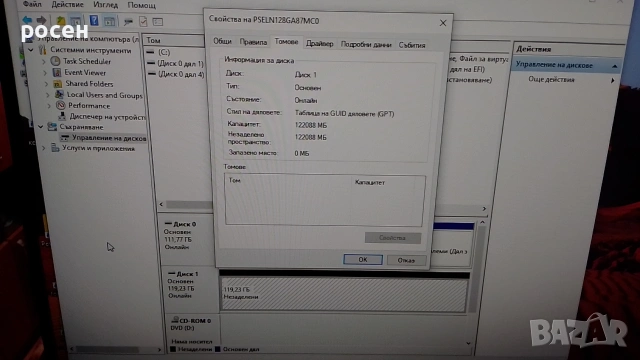Click the connect/refresh disk toolbar icon
Image resolution: width=640 pixels, height=360 pixels.
[x=128, y=21]
